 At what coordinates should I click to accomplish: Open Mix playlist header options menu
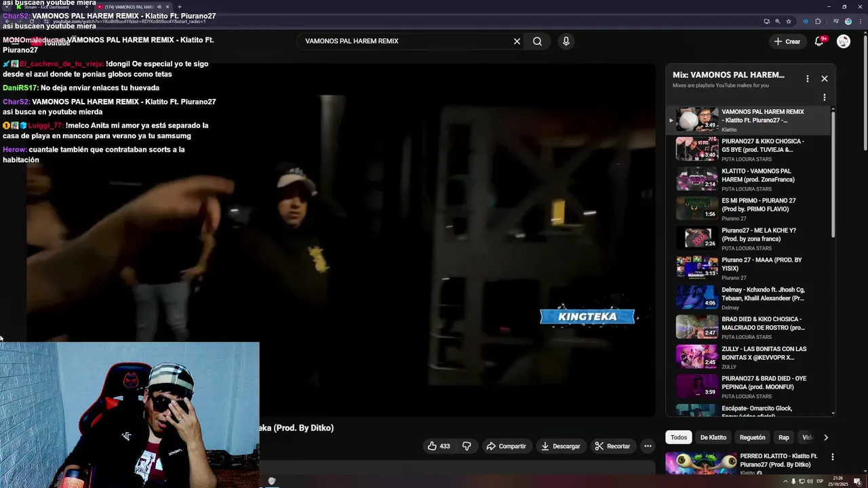point(807,79)
